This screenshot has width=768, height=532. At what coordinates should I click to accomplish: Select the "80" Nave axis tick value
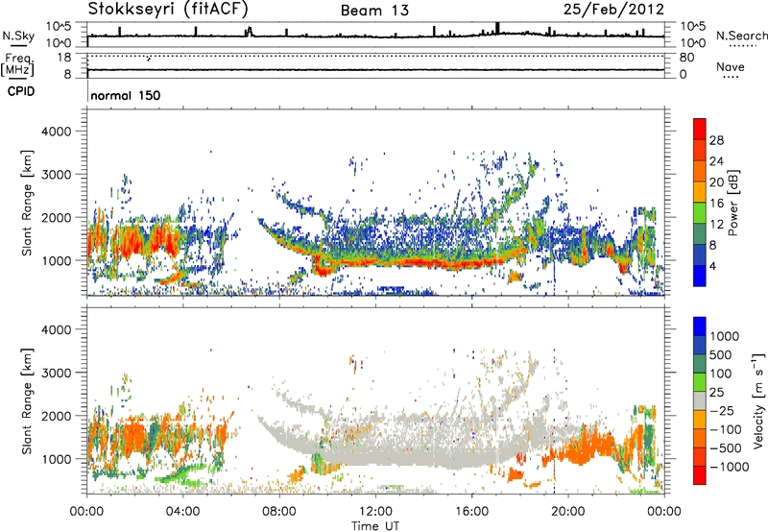point(686,58)
